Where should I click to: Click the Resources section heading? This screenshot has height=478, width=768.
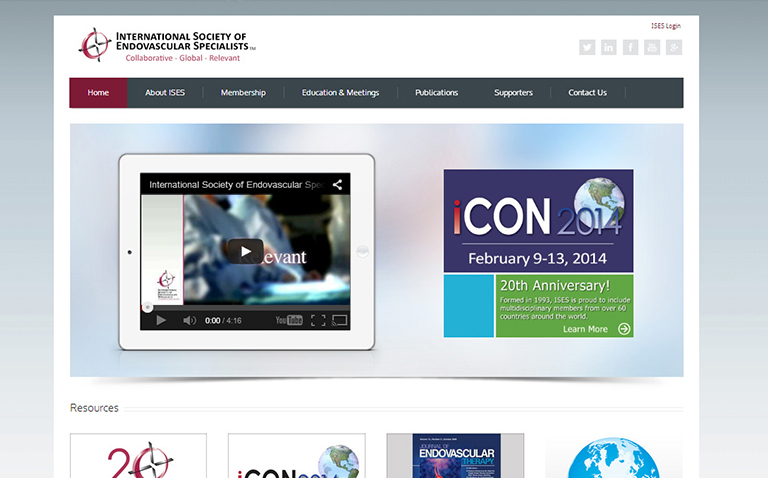coord(94,408)
